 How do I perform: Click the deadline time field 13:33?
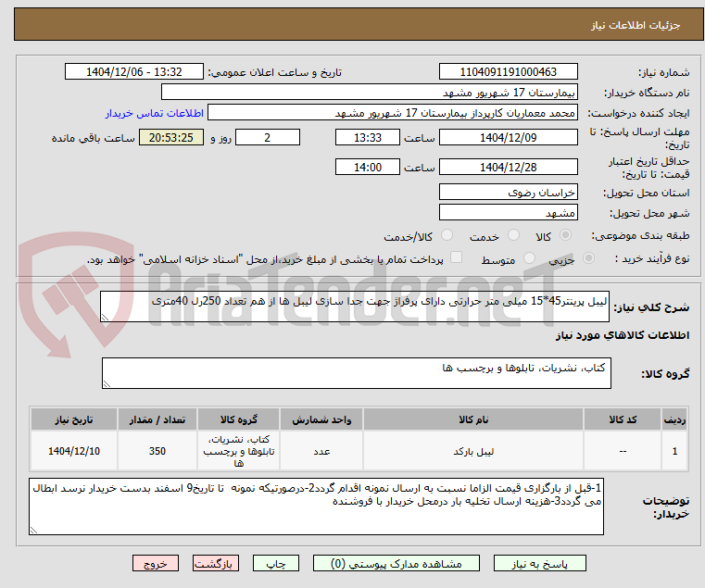pos(368,137)
